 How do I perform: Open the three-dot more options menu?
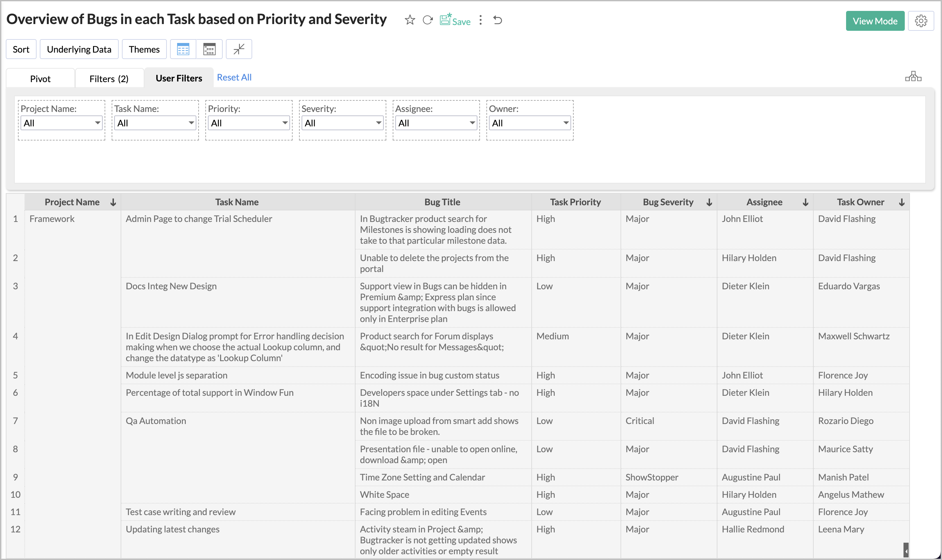[480, 21]
